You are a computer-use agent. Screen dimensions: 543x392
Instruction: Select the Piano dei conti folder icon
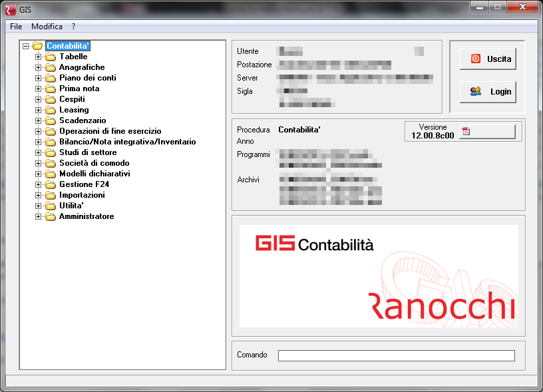click(x=51, y=79)
